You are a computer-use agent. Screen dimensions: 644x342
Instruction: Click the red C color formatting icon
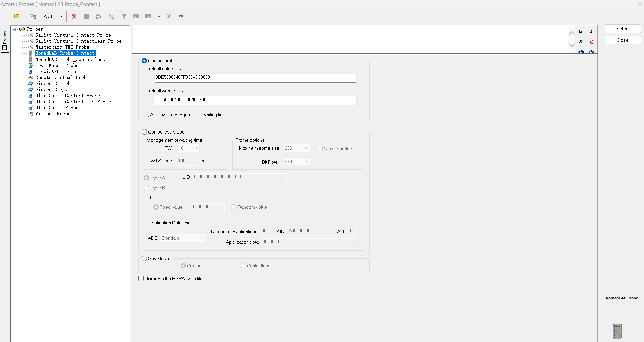592,42
